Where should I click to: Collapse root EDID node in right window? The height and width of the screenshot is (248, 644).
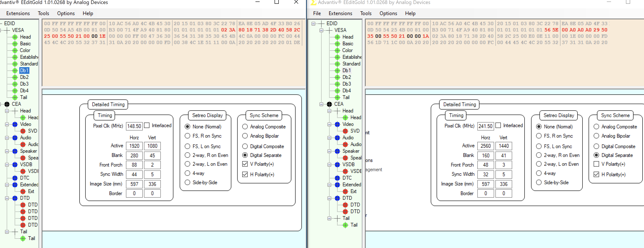tap(314, 23)
